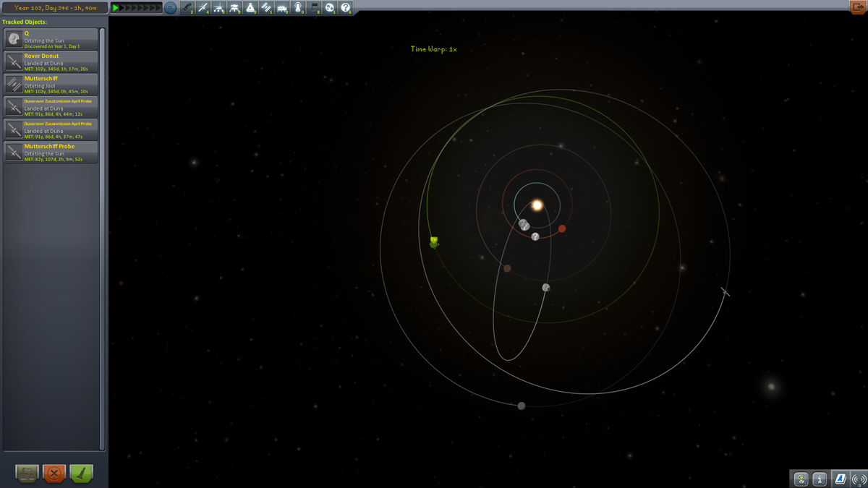
Task: Toggle the debris filter icon
Action: (x=187, y=7)
